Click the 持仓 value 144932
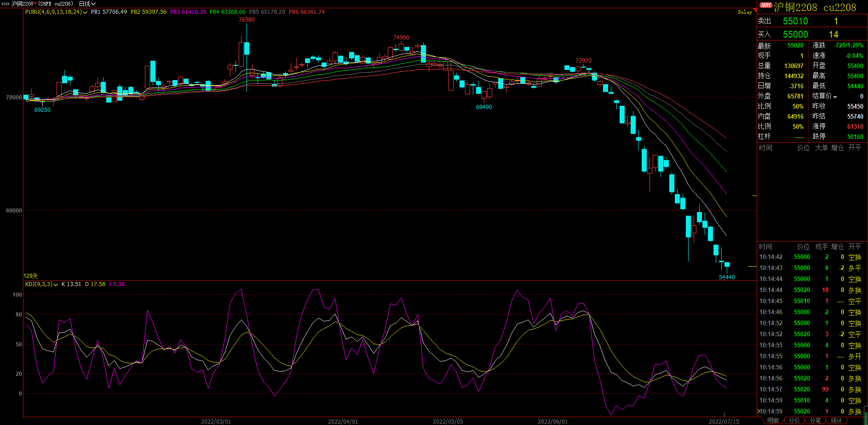The image size is (868, 425). (793, 76)
